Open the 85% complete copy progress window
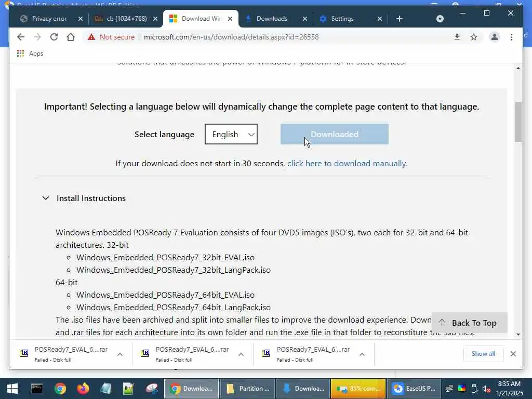 [358, 389]
